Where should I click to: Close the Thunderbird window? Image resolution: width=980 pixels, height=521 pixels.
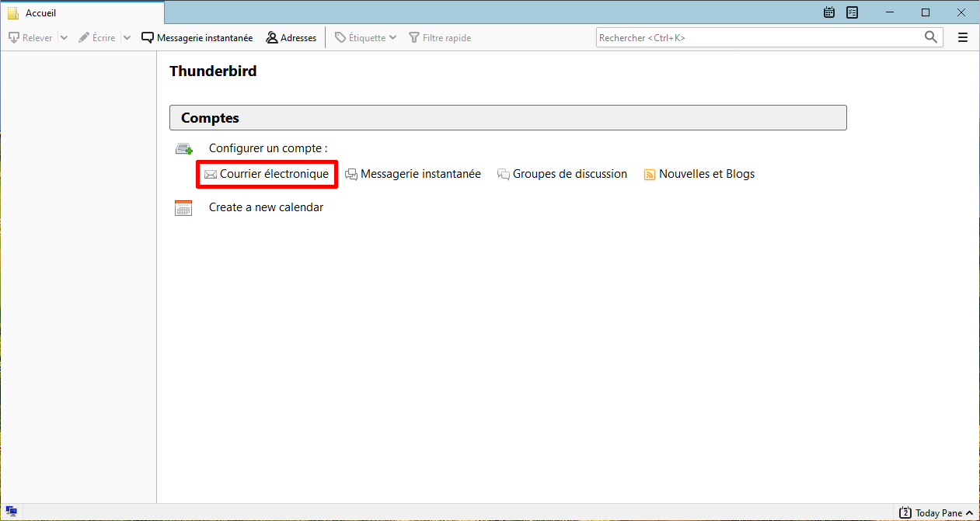pos(961,12)
